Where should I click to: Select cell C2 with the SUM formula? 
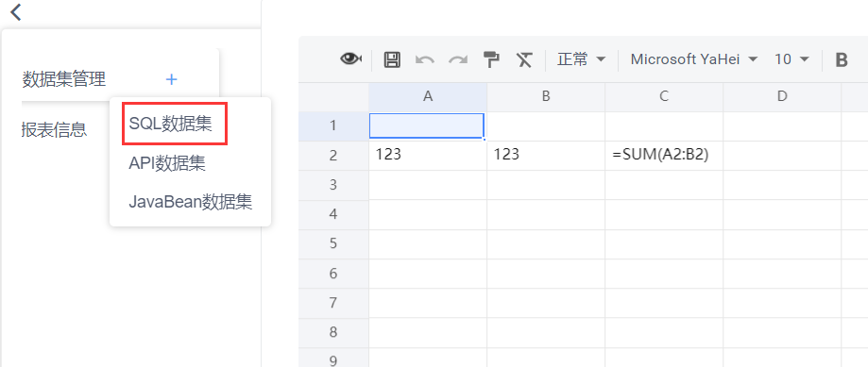[x=664, y=156]
